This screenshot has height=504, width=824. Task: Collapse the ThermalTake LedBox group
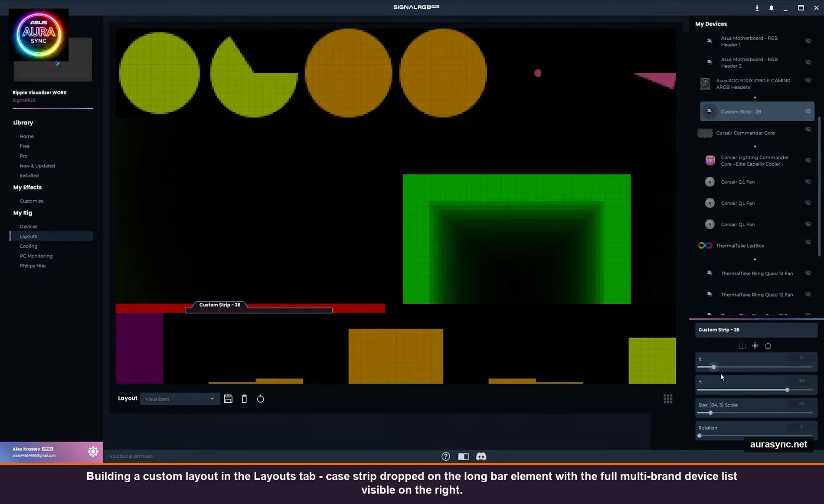coord(755,259)
